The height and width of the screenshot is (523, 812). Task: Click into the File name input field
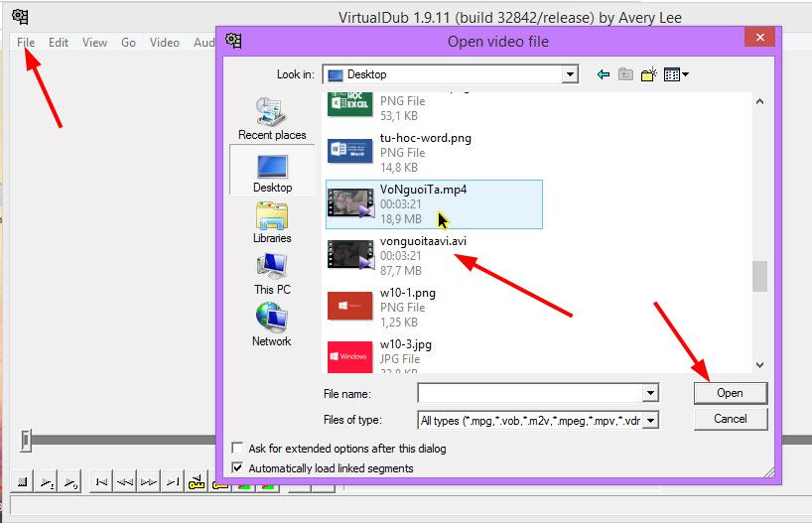coord(530,393)
